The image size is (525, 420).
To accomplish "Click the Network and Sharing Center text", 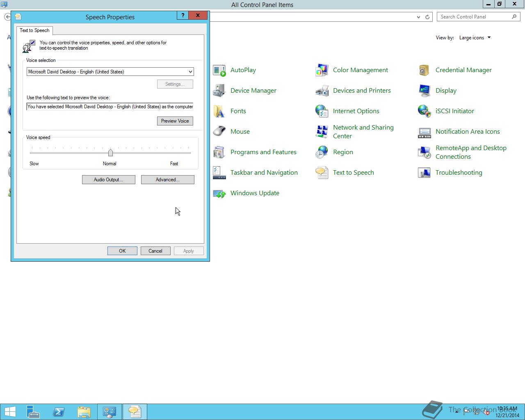I will pyautogui.click(x=363, y=132).
